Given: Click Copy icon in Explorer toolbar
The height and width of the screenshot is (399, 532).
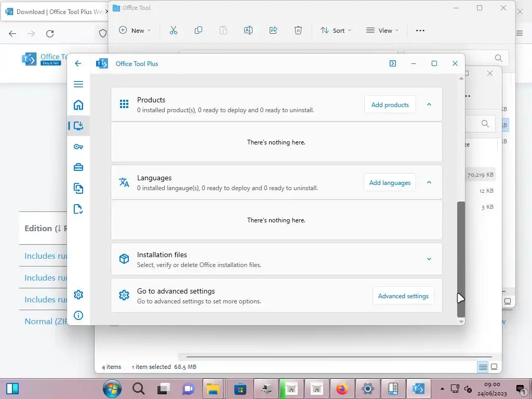Looking at the screenshot, I should (198, 31).
